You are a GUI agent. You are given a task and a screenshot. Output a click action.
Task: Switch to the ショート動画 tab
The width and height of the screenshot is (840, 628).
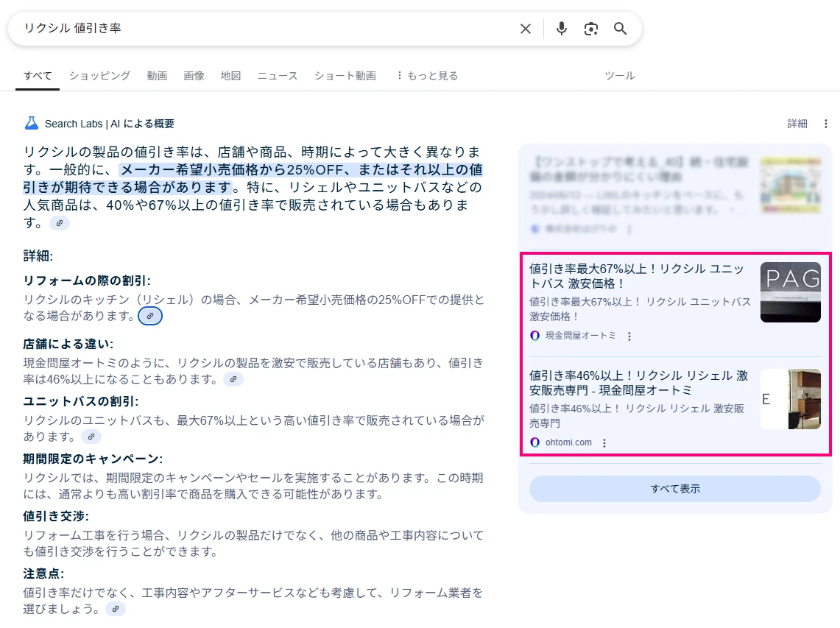click(x=345, y=76)
